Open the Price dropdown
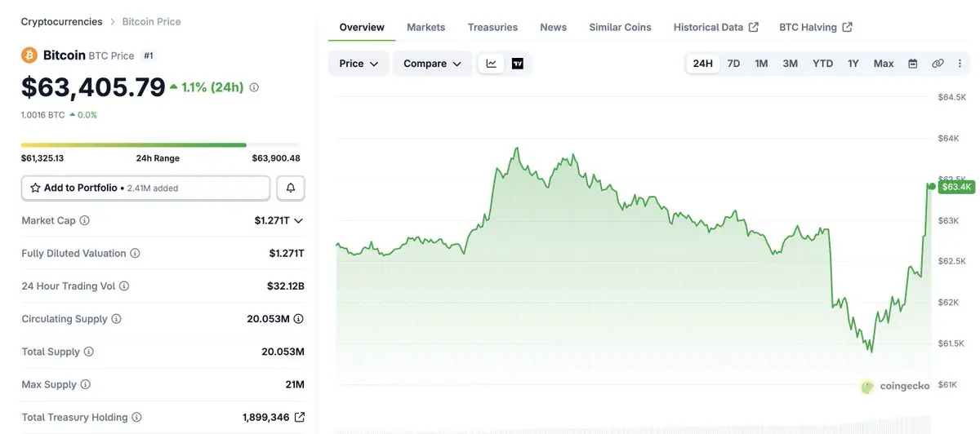 click(x=359, y=64)
